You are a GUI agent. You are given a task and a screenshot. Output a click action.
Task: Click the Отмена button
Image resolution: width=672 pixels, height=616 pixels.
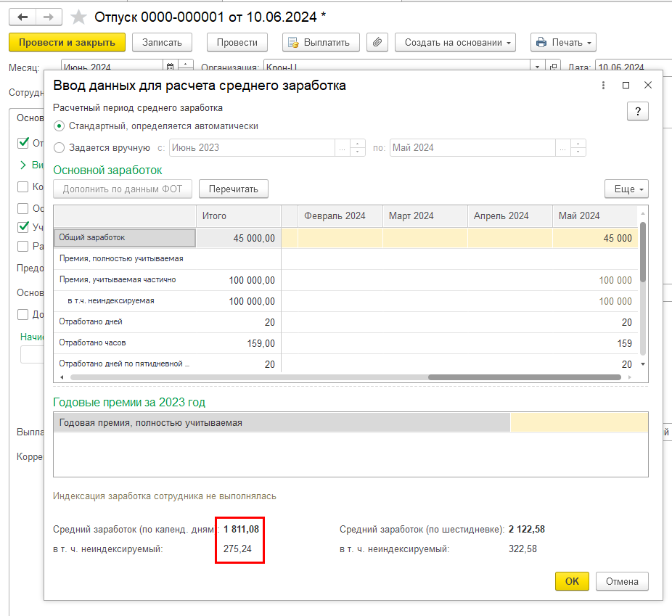[x=621, y=581]
